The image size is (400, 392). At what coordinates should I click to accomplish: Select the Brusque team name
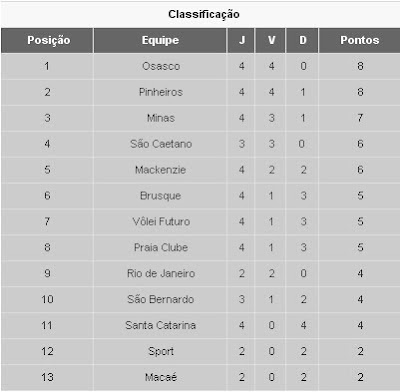pos(160,196)
